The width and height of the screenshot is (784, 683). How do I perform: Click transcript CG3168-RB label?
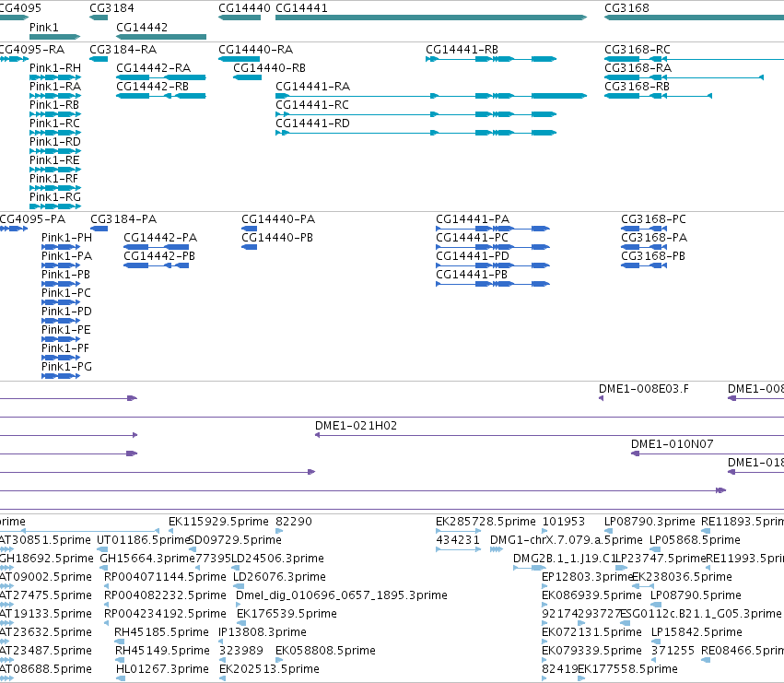(x=637, y=87)
